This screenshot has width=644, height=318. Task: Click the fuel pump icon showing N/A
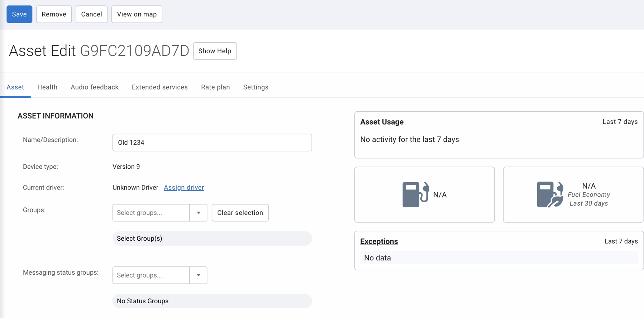(x=415, y=194)
